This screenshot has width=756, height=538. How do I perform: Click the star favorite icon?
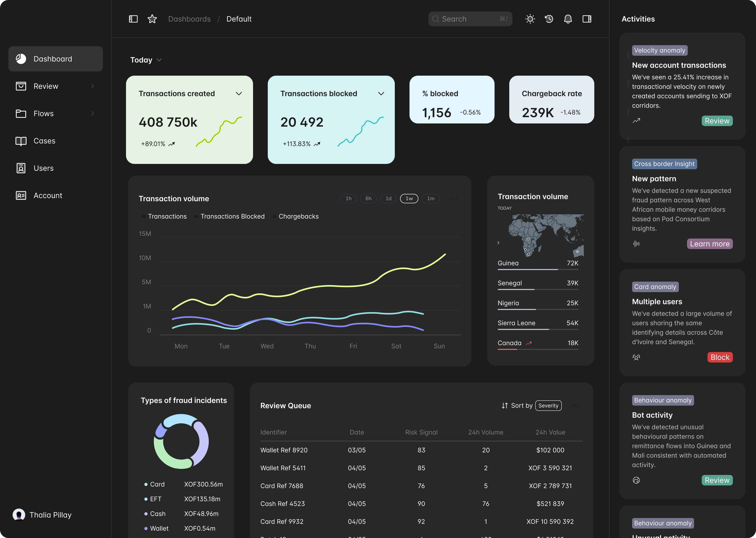pos(152,19)
